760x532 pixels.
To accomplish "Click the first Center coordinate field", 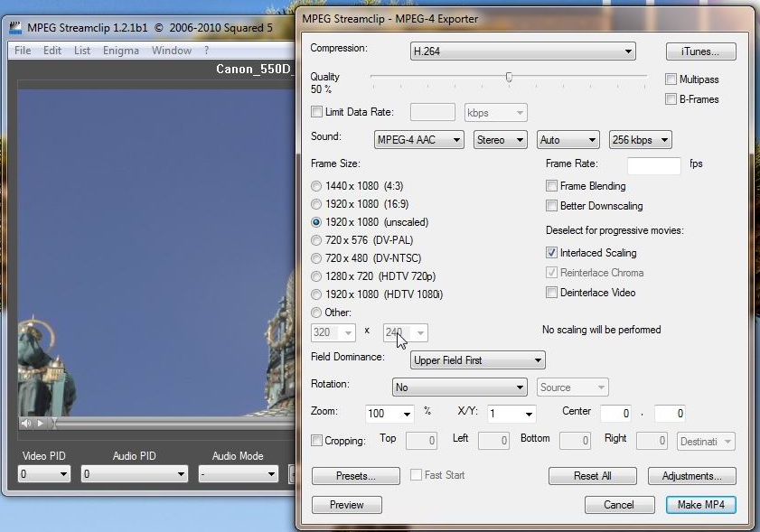I will tap(616, 414).
